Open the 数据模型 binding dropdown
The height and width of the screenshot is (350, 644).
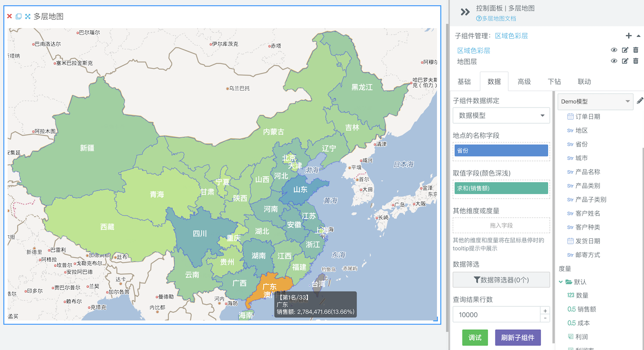[x=501, y=115]
